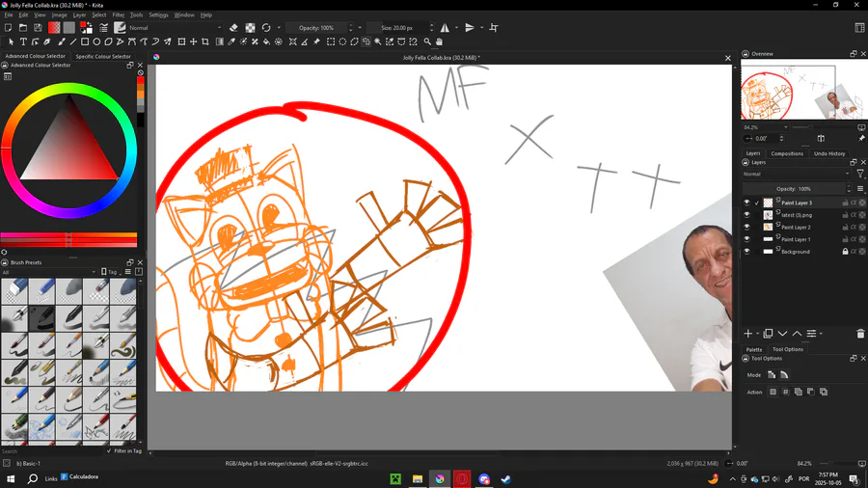868x488 pixels.
Task: Select the Ellipse shape tool
Action: 96,41
